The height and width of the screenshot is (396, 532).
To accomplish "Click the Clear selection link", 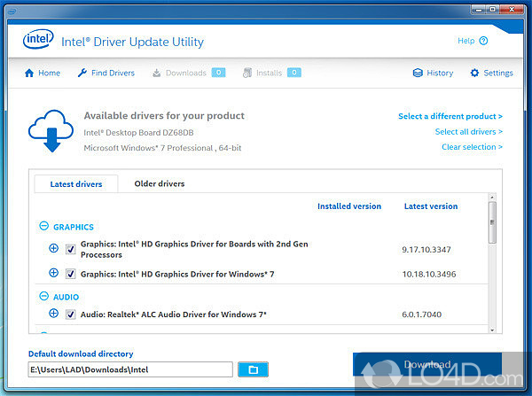I will tap(472, 147).
